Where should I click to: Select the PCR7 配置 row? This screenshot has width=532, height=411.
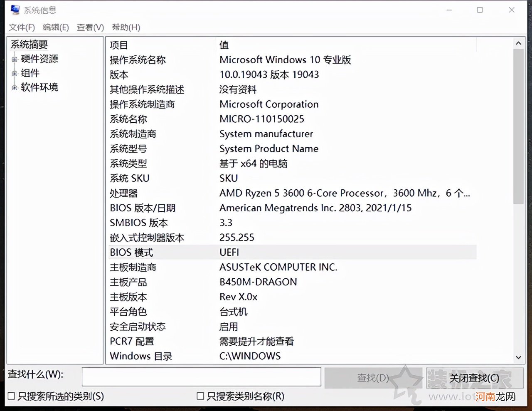[x=292, y=342]
